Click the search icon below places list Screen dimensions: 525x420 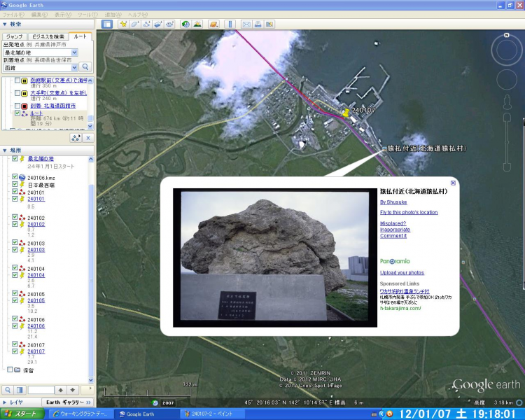8,390
